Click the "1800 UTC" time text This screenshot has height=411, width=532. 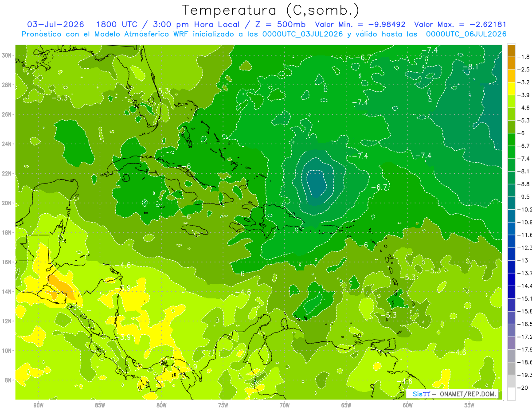[x=117, y=24]
